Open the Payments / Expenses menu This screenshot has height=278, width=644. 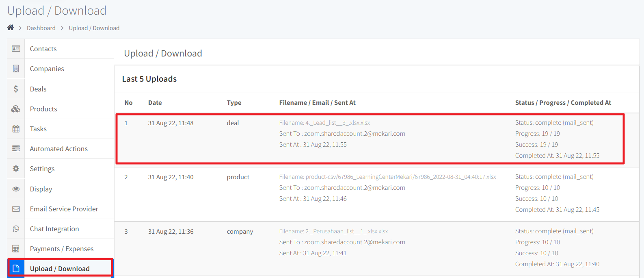[x=62, y=249]
